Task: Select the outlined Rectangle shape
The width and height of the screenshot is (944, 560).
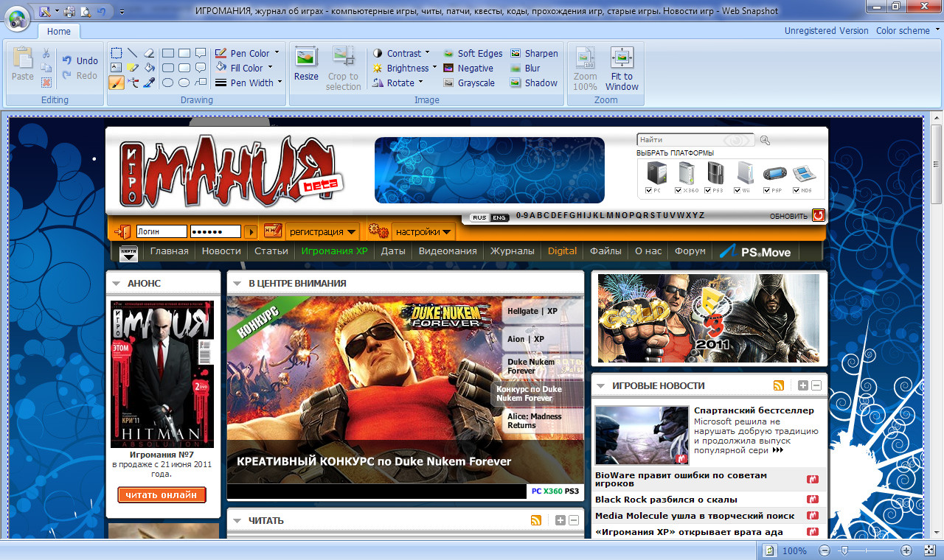Action: click(167, 53)
